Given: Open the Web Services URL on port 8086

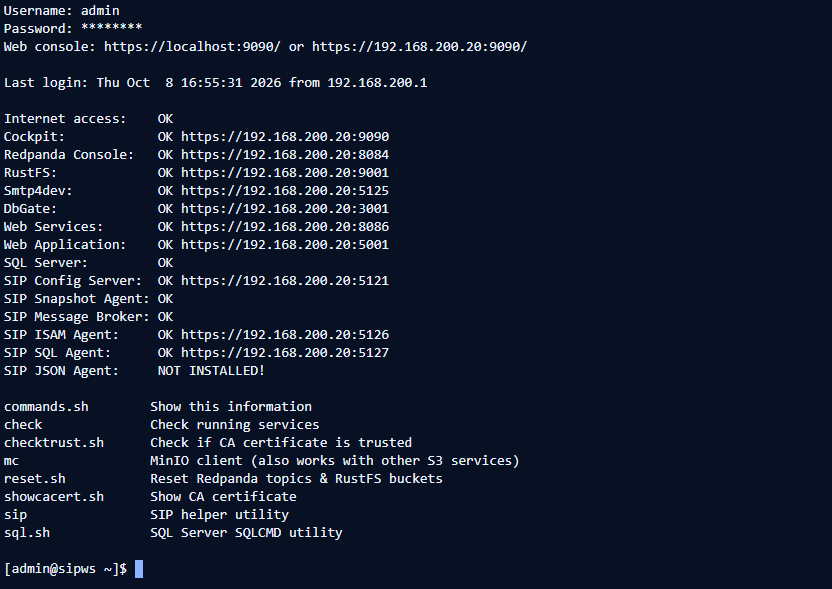Looking at the screenshot, I should (x=285, y=227).
